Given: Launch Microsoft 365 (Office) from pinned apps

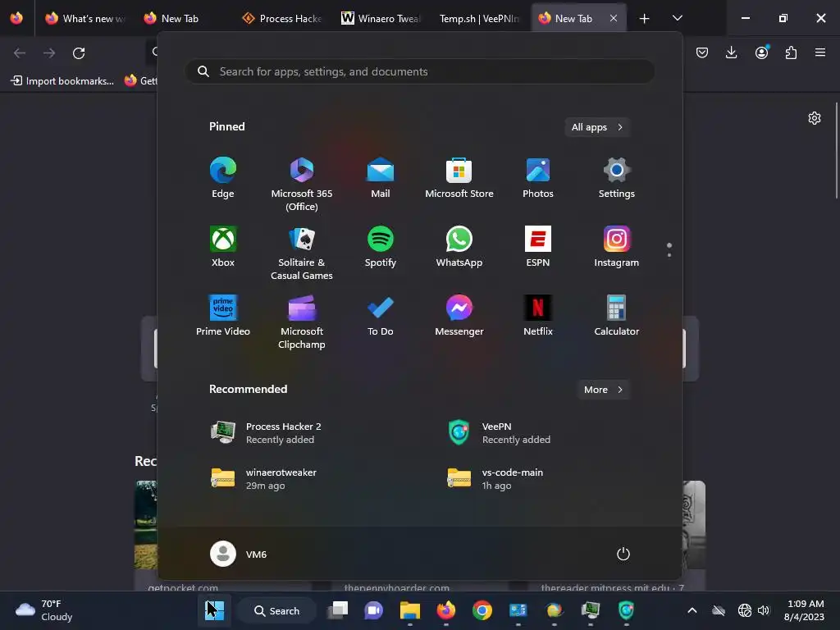Looking at the screenshot, I should (x=302, y=184).
